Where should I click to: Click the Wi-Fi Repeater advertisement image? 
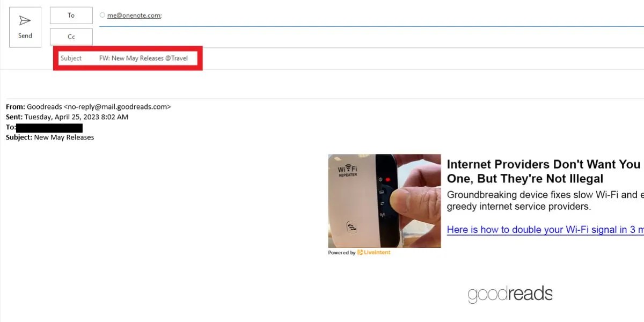click(x=384, y=201)
